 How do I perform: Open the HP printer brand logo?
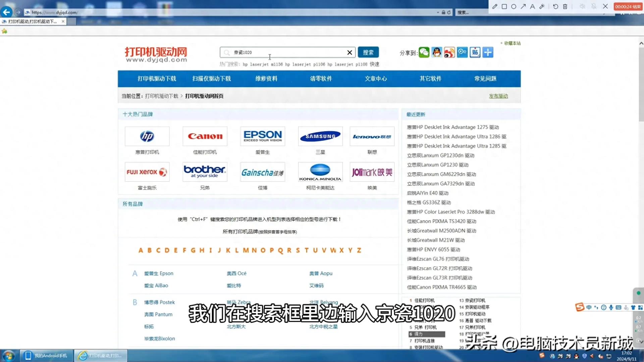point(147,136)
